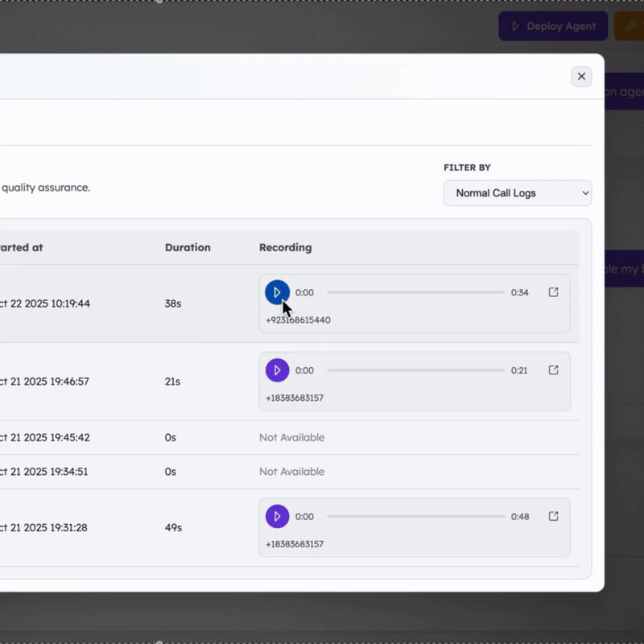Viewport: 644px width, 644px height.
Task: Play the 0:48 call recording
Action: point(277,517)
